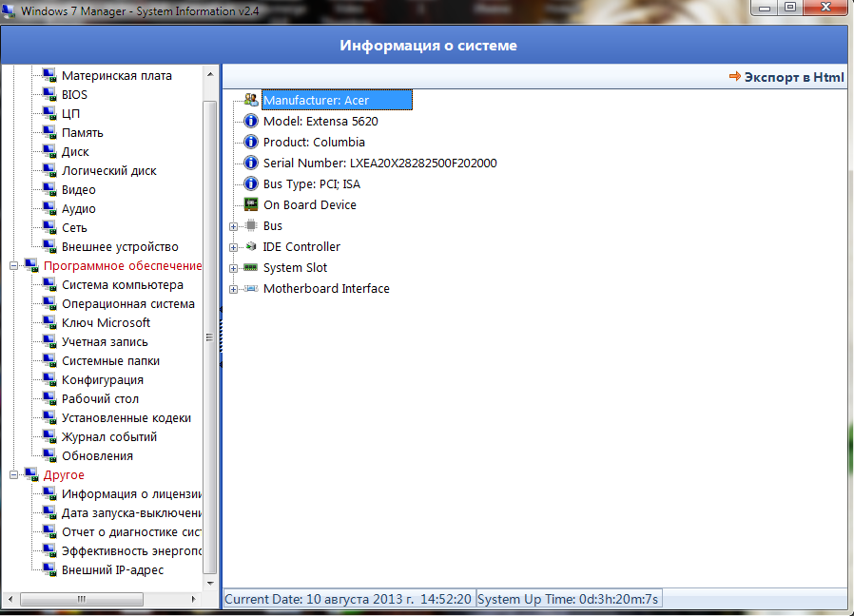Select Motherboard Interface row label
Image resolution: width=854 pixels, height=616 pixels.
click(x=326, y=288)
